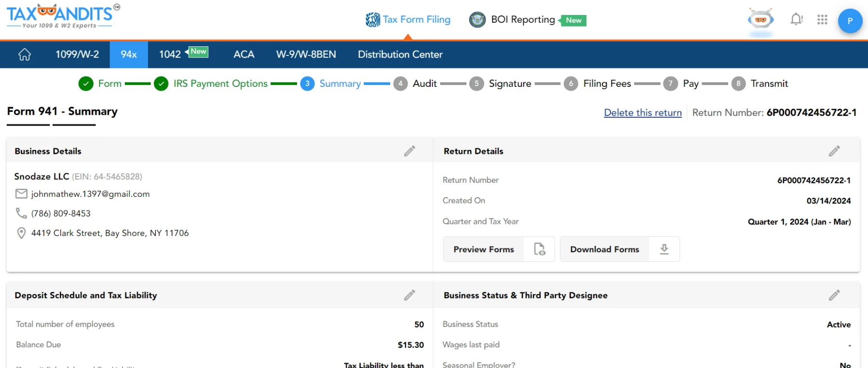Click the header Return Number 6P000742456722-1

coord(811,112)
